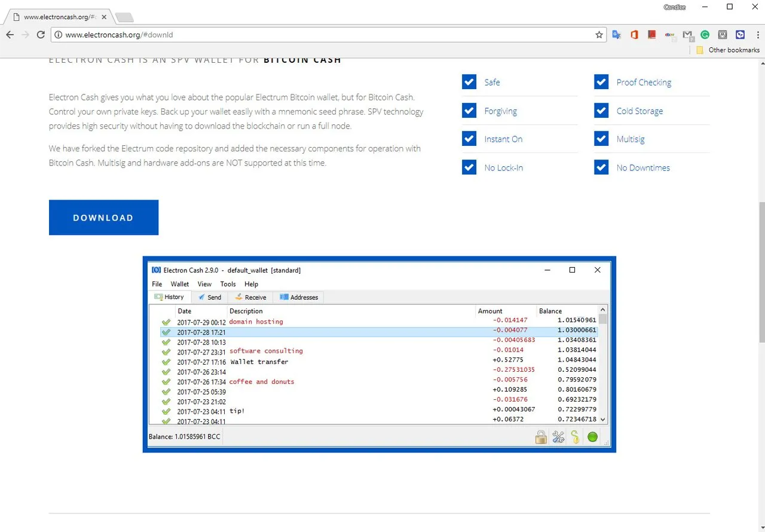
Task: Select the software consulting transaction
Action: coord(379,351)
